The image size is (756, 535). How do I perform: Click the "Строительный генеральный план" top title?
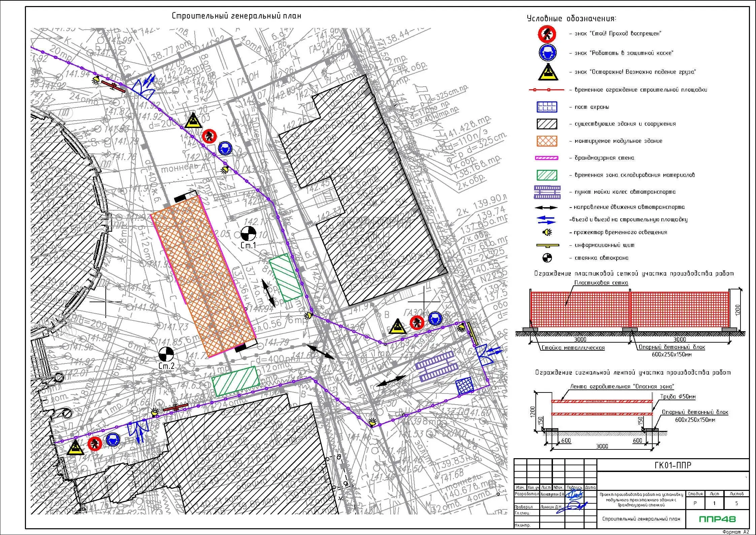tap(236, 16)
